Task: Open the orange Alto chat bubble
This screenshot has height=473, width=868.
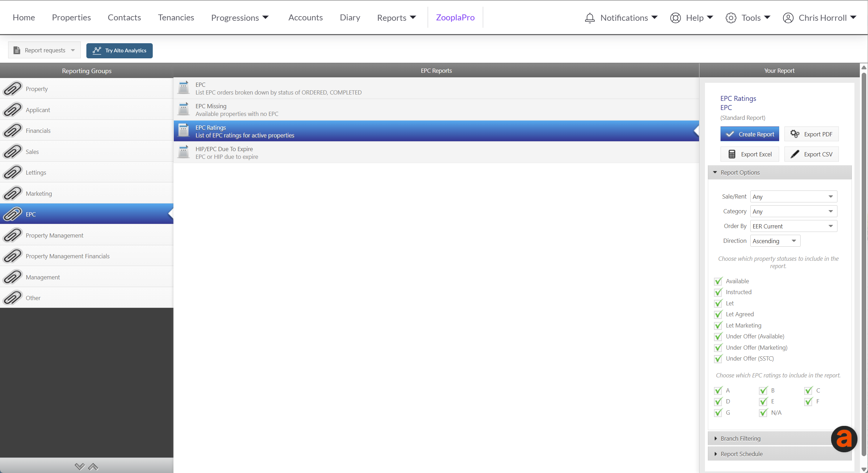Action: pos(844,439)
